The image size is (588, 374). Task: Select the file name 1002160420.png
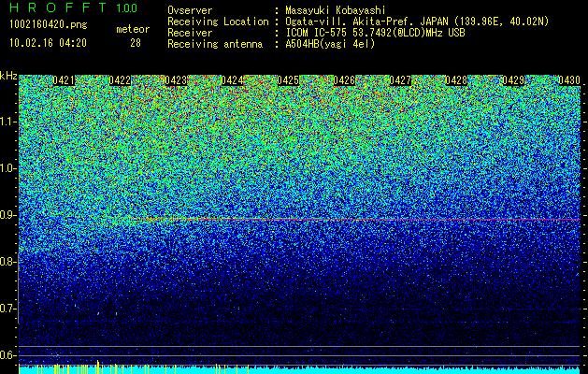coord(49,25)
